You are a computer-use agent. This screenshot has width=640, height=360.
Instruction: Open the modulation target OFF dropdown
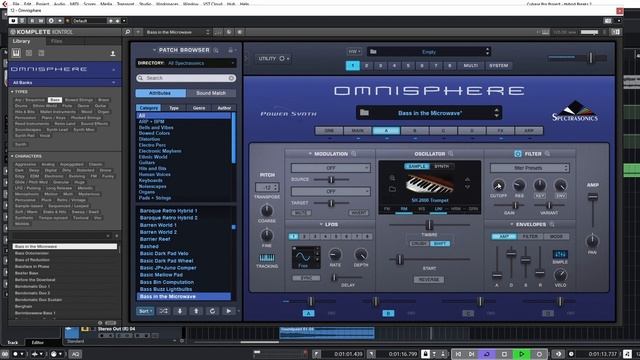(x=330, y=191)
